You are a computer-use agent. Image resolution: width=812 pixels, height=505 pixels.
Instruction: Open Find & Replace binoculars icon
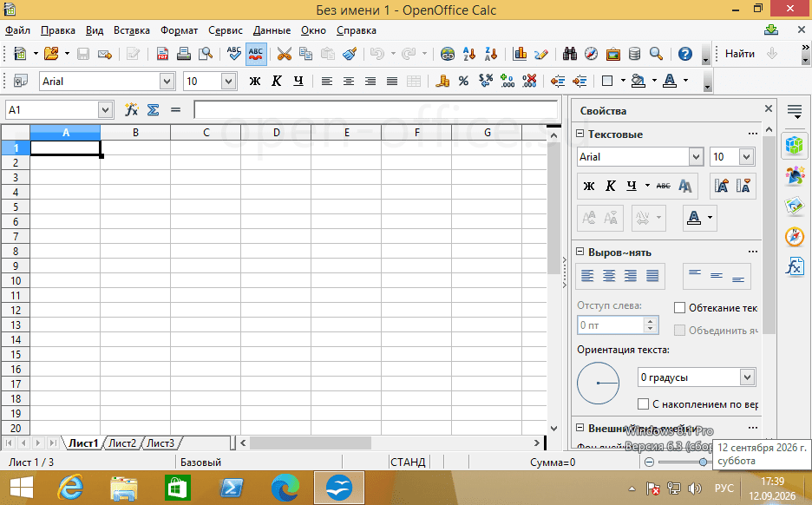[x=570, y=54]
